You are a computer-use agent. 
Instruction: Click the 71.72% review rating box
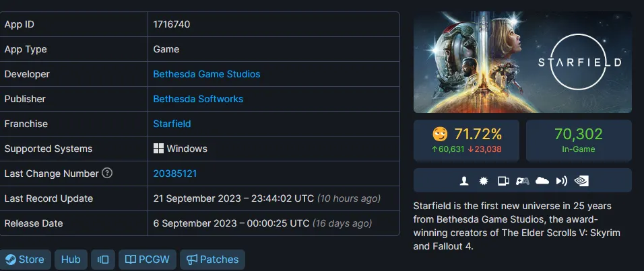click(466, 141)
